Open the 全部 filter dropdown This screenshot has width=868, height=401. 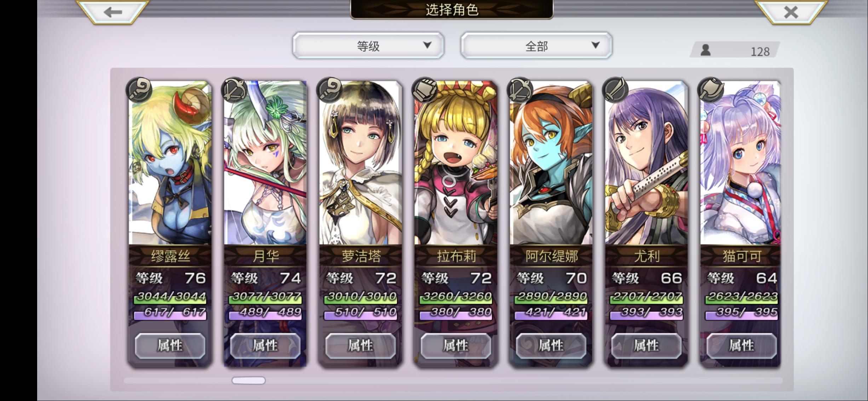click(536, 46)
